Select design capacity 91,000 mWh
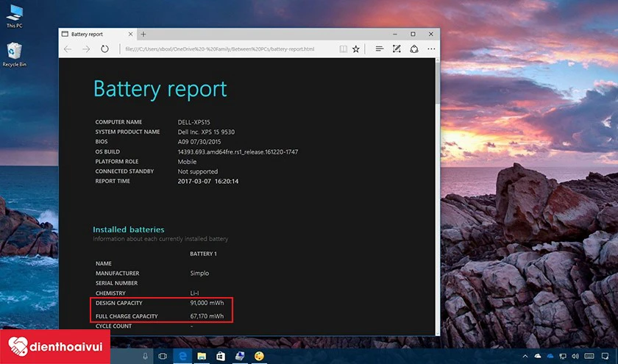Image resolution: width=618 pixels, height=364 pixels. (x=207, y=303)
